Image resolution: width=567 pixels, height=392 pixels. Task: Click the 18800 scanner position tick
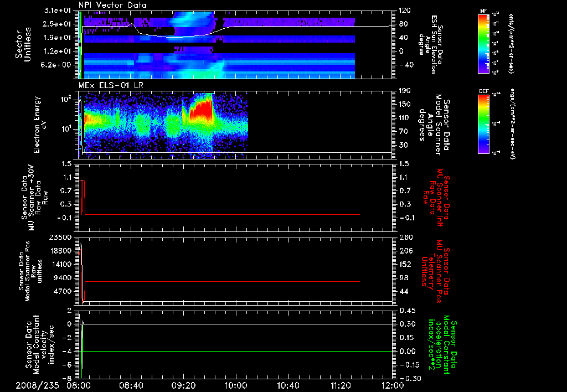[x=60, y=251]
